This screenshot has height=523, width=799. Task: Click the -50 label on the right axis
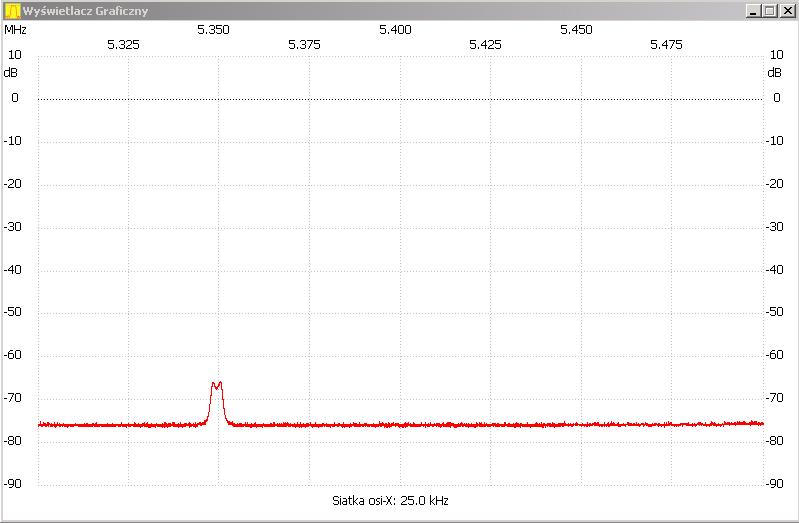776,312
